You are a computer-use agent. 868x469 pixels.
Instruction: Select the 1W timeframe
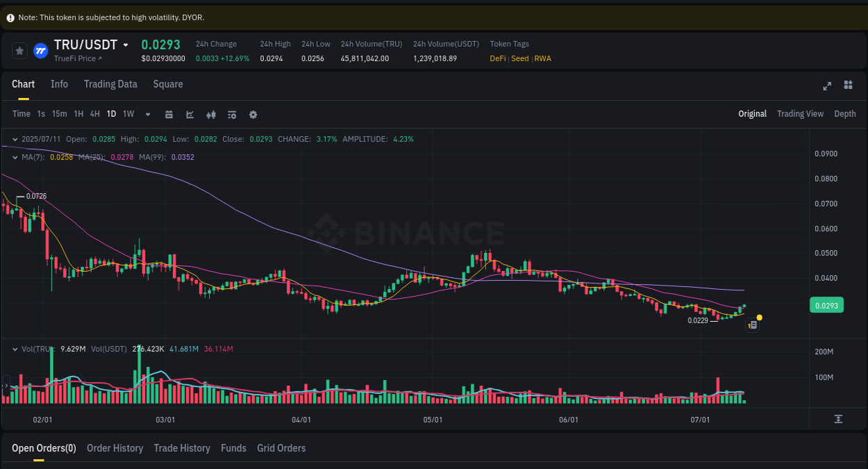click(128, 114)
